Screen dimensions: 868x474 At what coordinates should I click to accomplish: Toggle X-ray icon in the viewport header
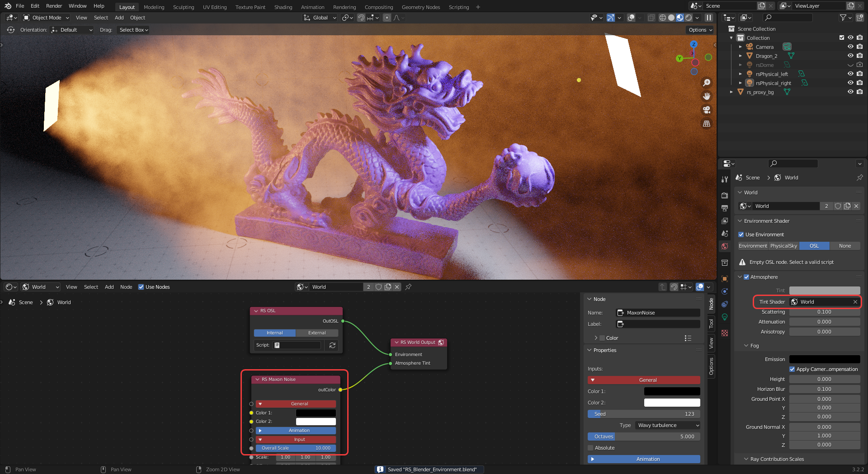(651, 18)
